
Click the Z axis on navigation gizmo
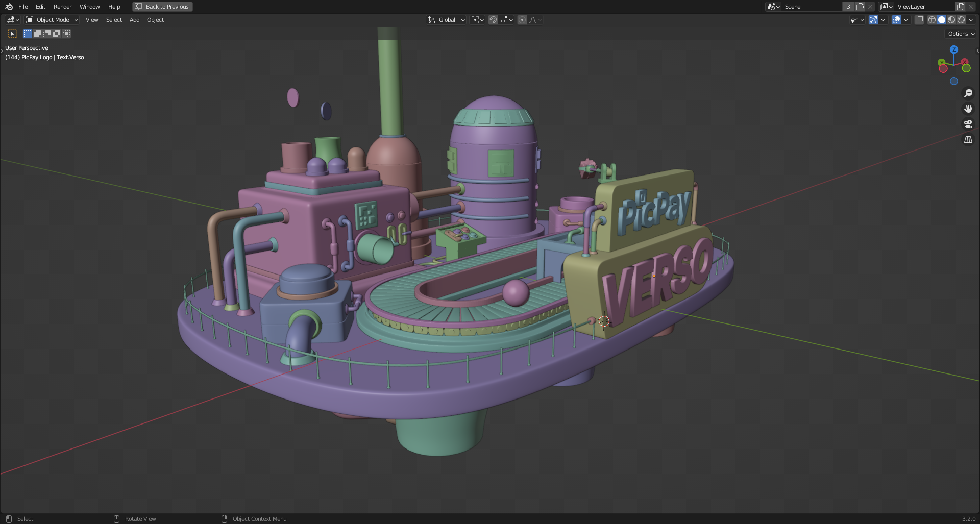pos(954,49)
